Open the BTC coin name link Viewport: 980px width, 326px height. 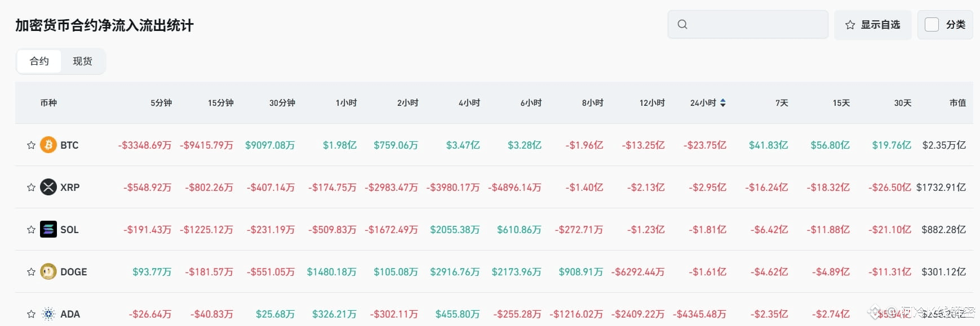(x=69, y=145)
